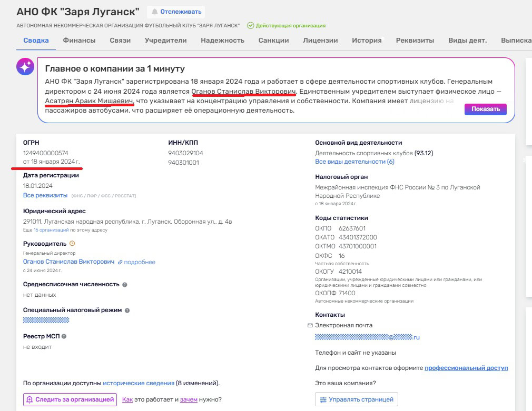Click the purple AI sparkle icon
532x411 pixels.
click(x=25, y=67)
